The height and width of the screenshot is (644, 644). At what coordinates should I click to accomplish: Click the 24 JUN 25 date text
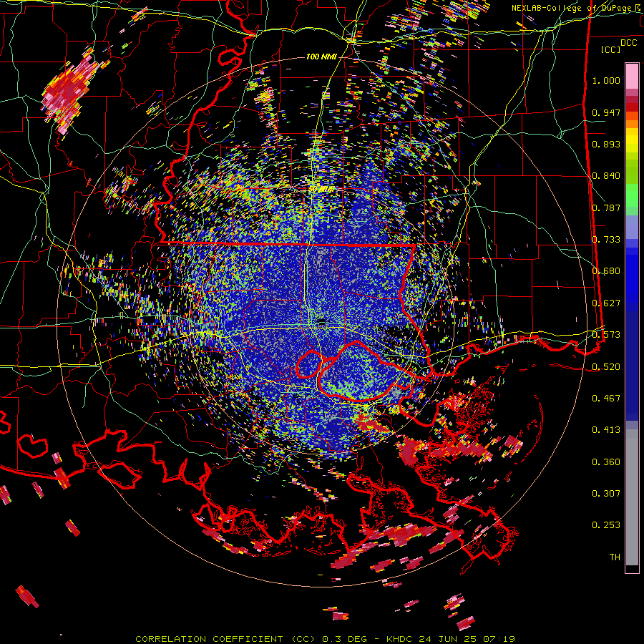(x=450, y=639)
